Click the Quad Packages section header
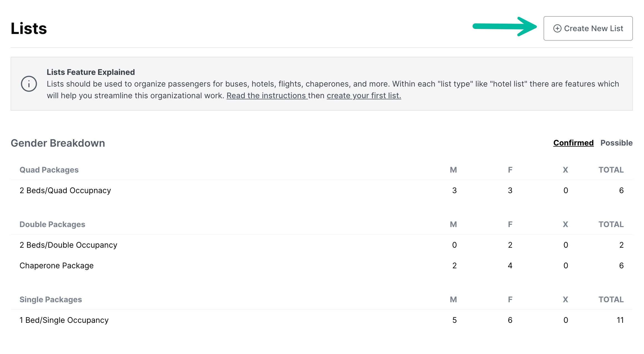Screen dimensions: 644x354 (49, 170)
